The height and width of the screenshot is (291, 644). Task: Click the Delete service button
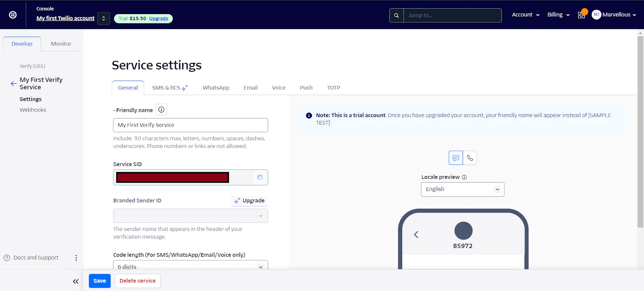(x=138, y=281)
